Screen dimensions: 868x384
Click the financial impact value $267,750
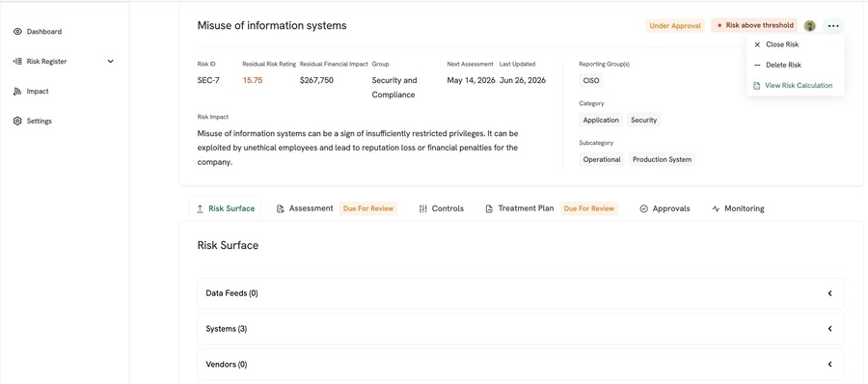pyautogui.click(x=316, y=80)
